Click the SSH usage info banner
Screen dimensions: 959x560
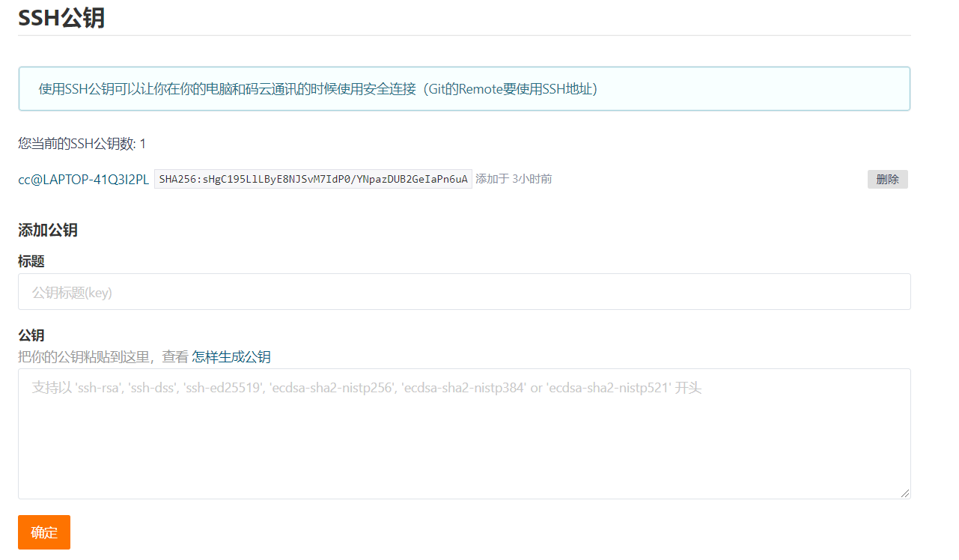(x=464, y=88)
